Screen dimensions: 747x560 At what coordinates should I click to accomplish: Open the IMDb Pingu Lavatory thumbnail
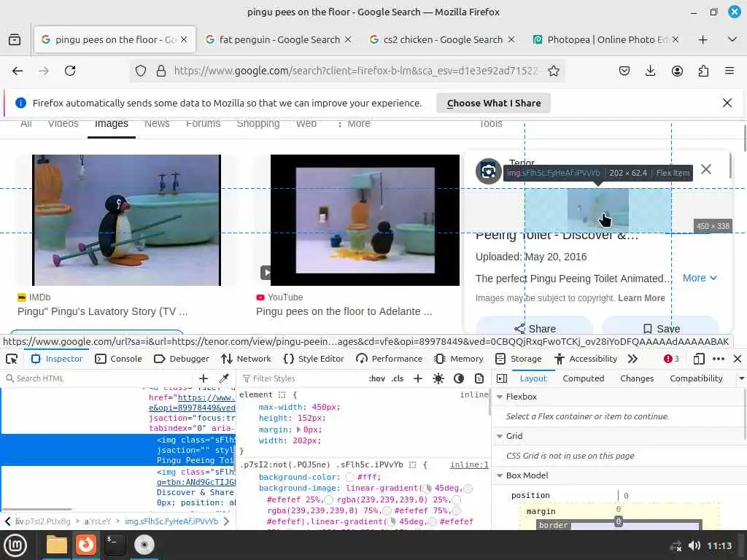tap(126, 220)
